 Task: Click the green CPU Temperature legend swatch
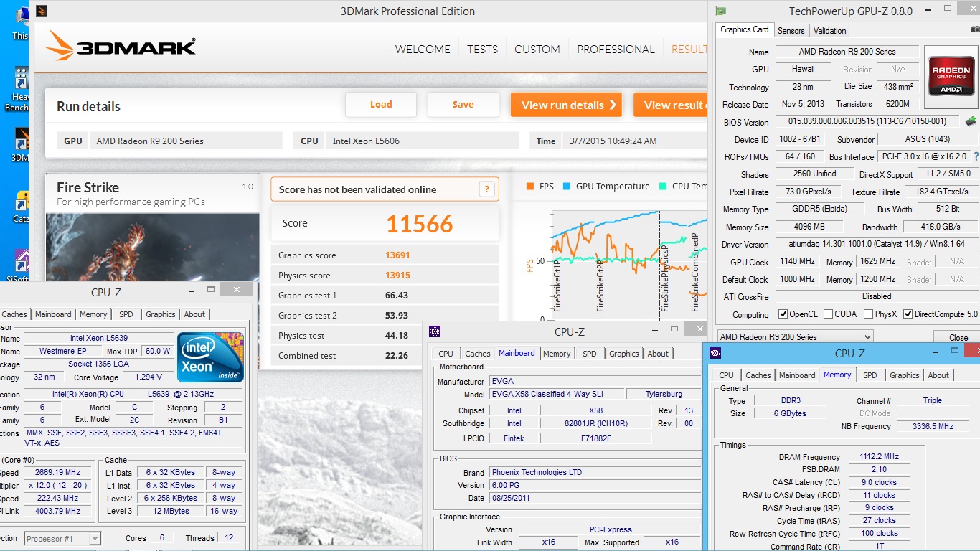[662, 187]
